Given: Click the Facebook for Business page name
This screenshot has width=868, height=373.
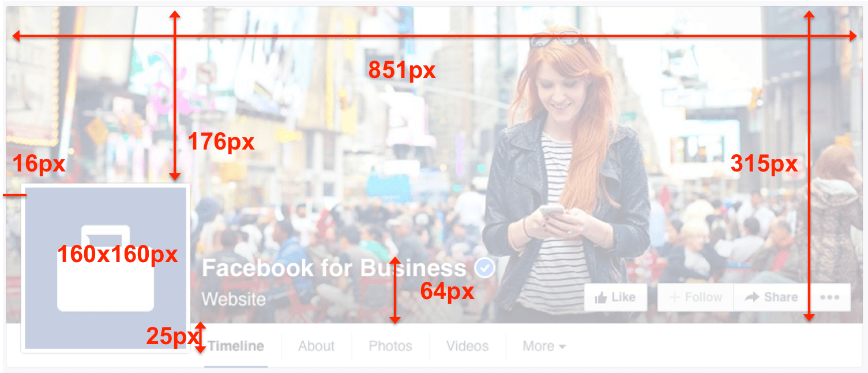Looking at the screenshot, I should coord(334,268).
